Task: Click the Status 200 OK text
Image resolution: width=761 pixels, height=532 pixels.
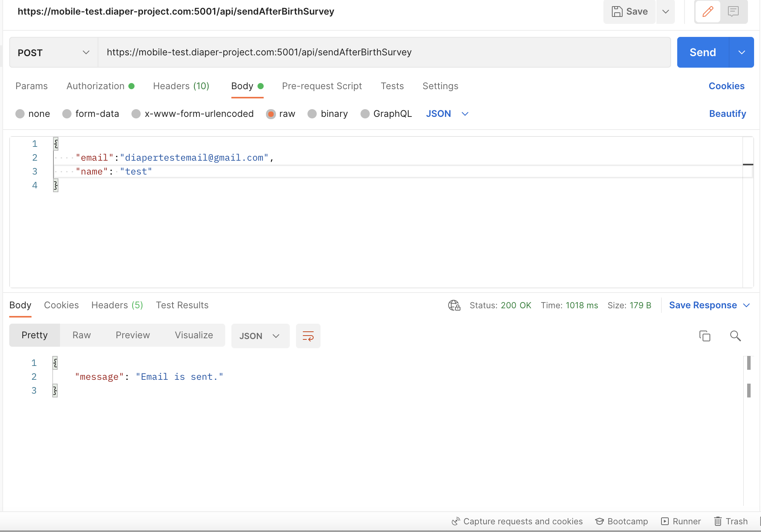Action: (x=500, y=305)
